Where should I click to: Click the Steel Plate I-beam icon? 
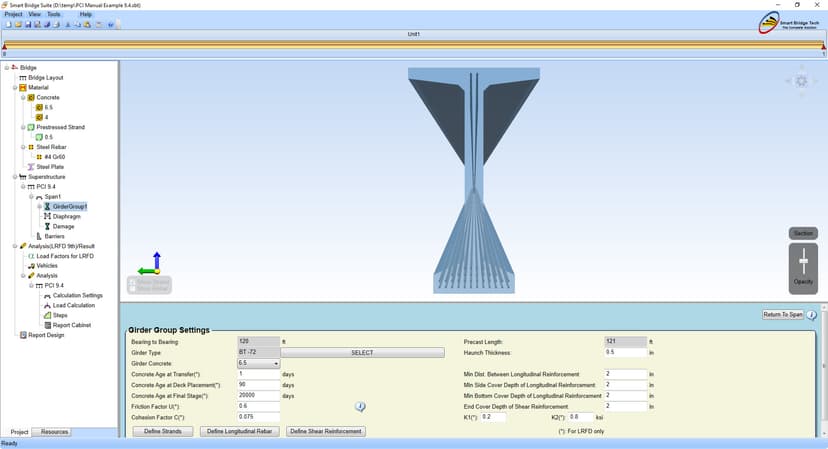pyautogui.click(x=31, y=167)
